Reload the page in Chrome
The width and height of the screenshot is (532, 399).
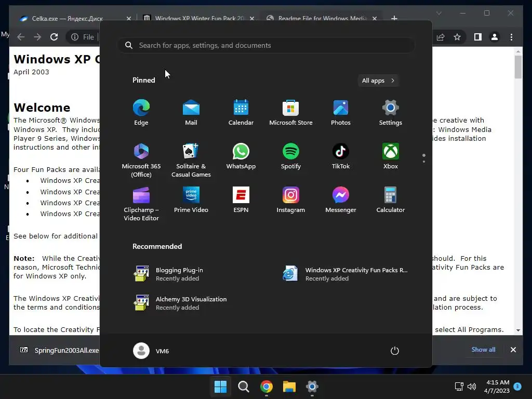click(x=54, y=37)
